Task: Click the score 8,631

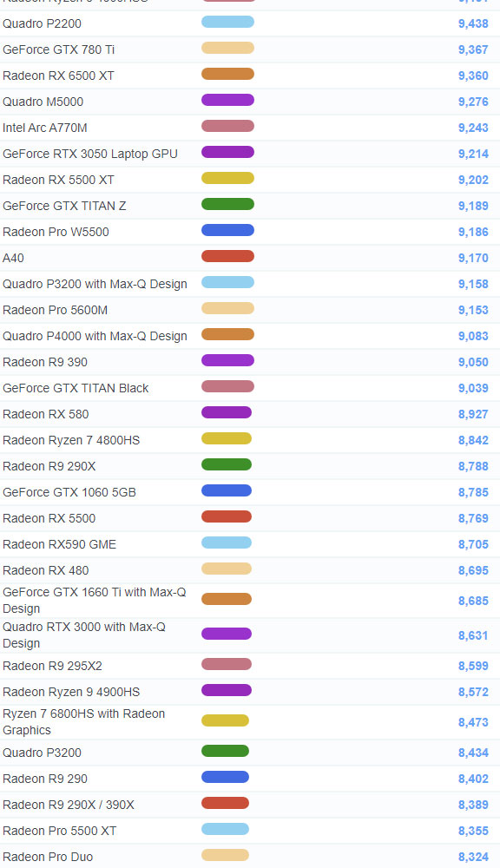Action: 473,635
